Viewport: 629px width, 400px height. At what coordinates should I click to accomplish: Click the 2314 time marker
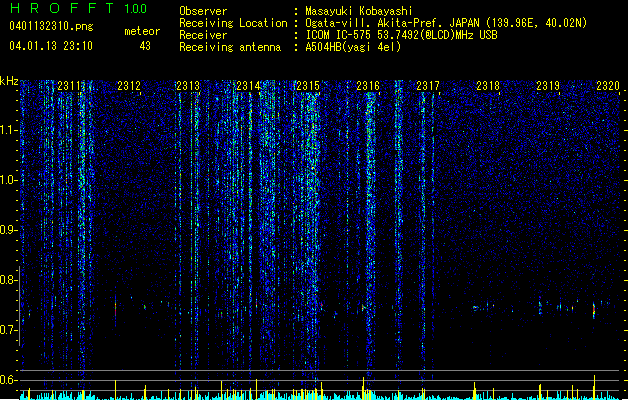248,86
